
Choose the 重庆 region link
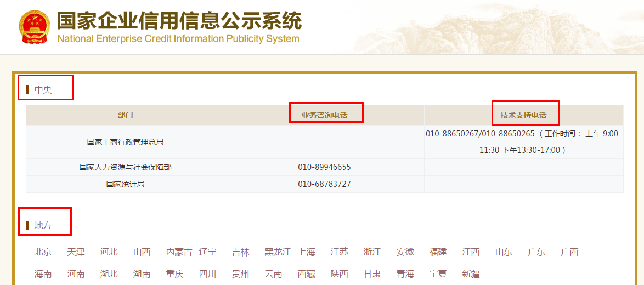pyautogui.click(x=175, y=273)
